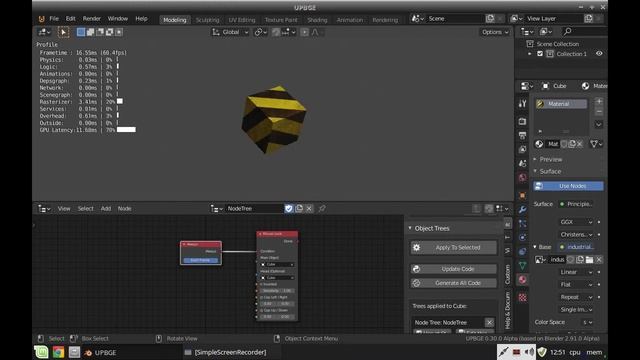This screenshot has width=640, height=360.
Task: Open the Object Data properties tab
Action: point(522,266)
